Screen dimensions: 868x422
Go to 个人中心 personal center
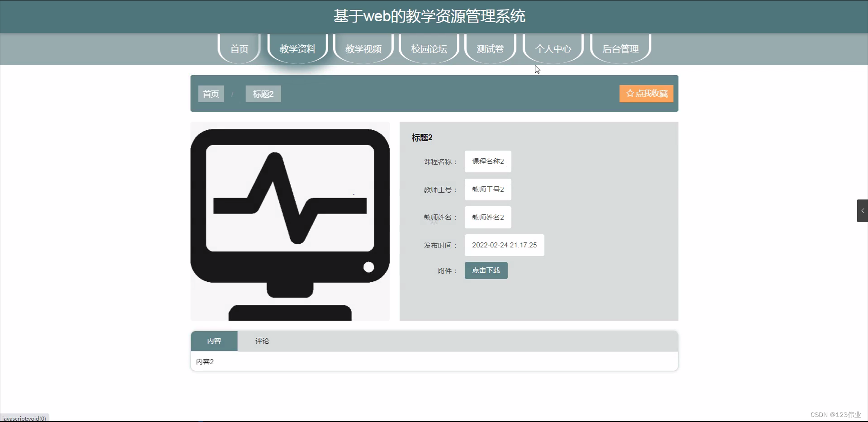click(x=553, y=49)
